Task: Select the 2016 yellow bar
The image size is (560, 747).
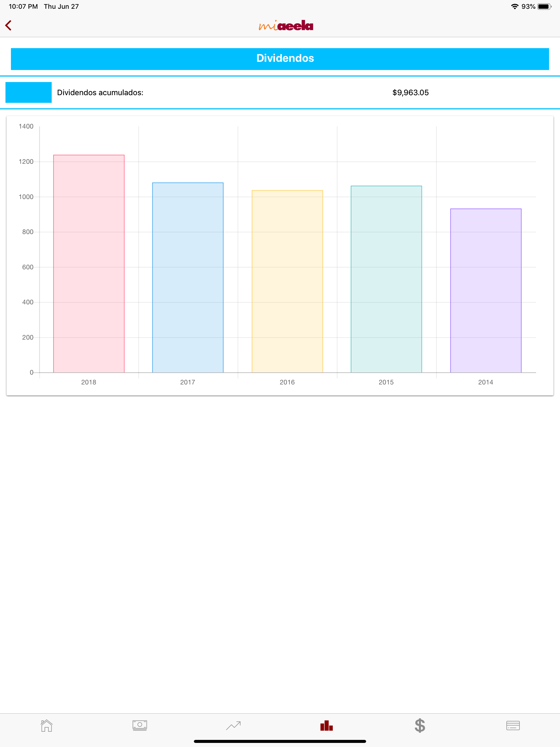Action: (x=287, y=281)
